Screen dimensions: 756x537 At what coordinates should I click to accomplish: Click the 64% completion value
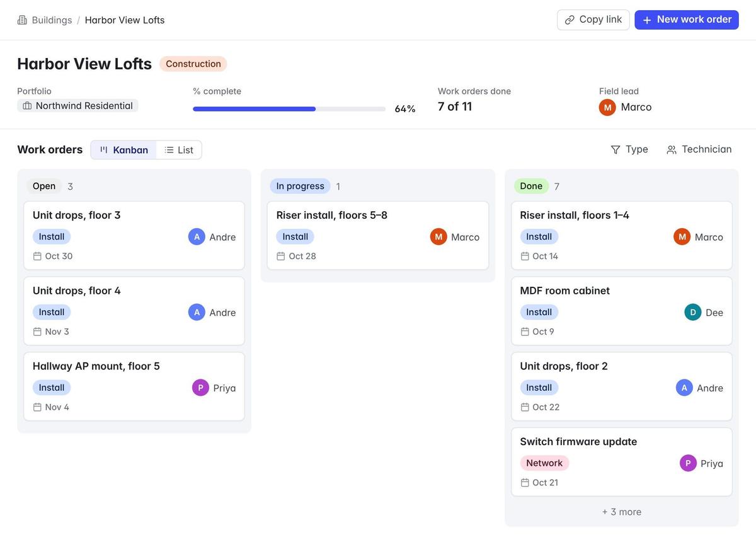point(405,109)
